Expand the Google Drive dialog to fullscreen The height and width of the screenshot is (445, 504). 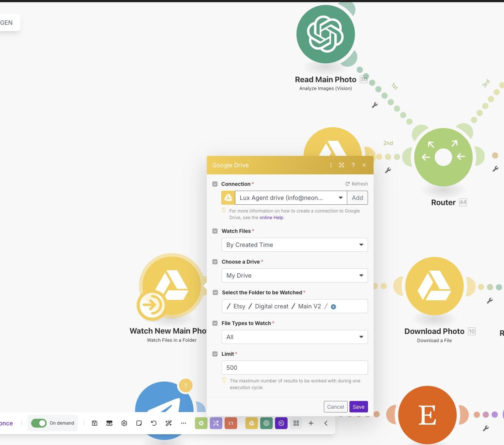click(342, 165)
